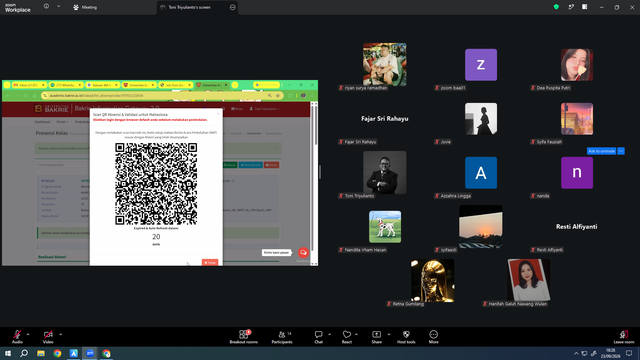Click the QR code in shared screen

pyautogui.click(x=156, y=184)
